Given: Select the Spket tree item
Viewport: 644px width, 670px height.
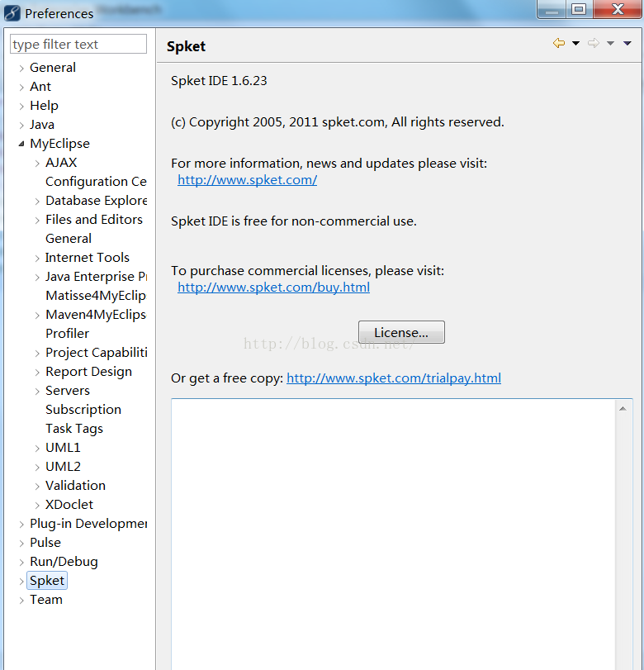Looking at the screenshot, I should 47,581.
